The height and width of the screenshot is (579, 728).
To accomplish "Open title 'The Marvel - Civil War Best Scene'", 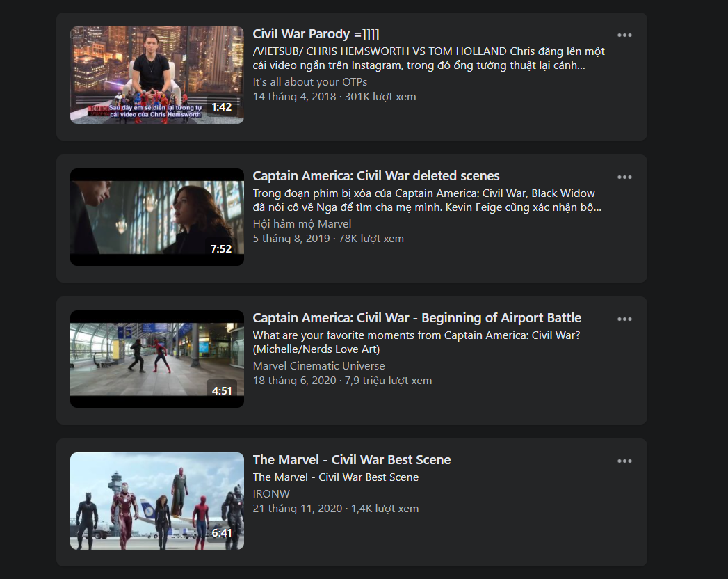I will coord(351,459).
